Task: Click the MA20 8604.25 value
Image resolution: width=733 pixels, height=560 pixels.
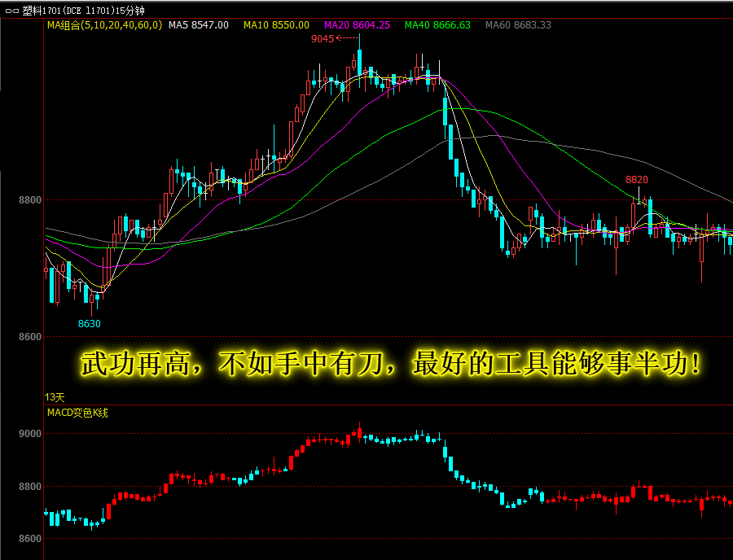Action: 358,25
